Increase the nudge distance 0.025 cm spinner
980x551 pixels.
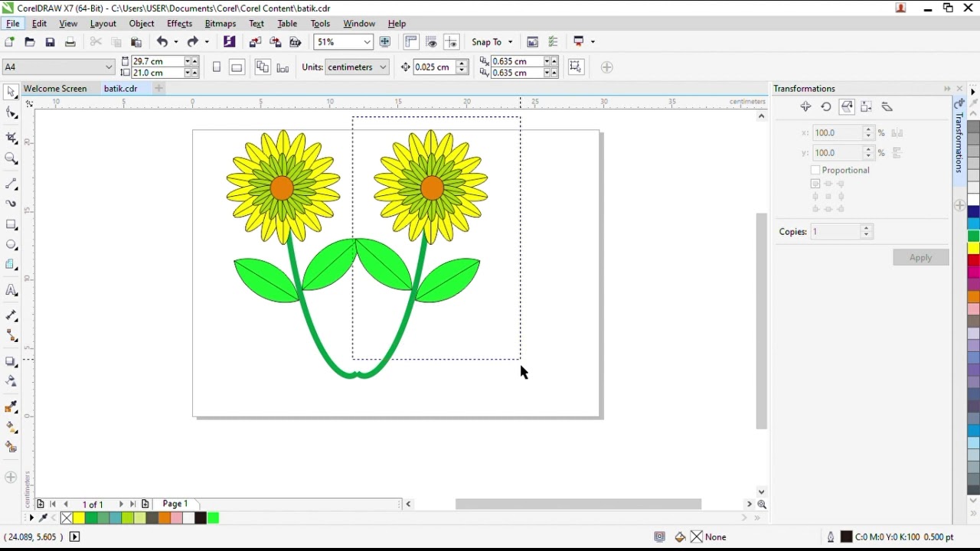[x=462, y=64]
